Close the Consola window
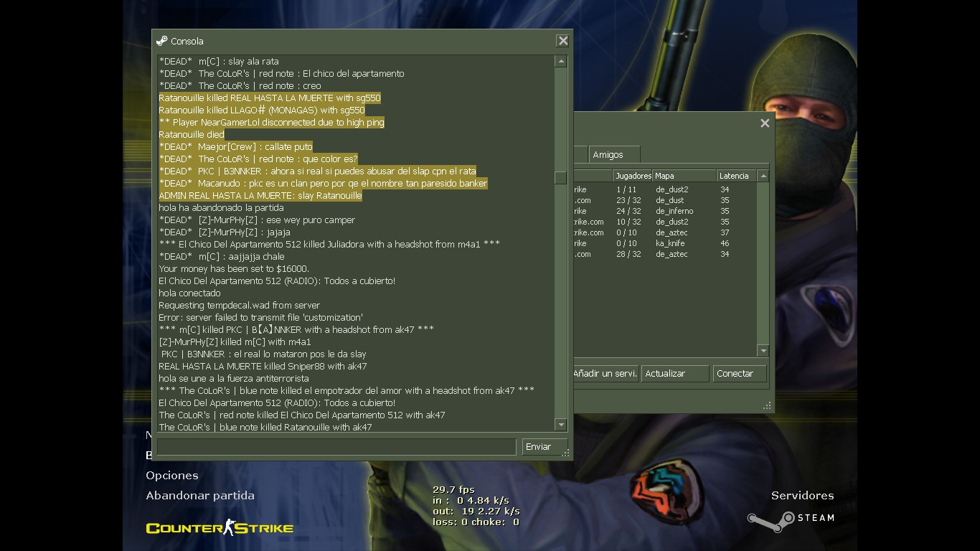 pos(563,42)
